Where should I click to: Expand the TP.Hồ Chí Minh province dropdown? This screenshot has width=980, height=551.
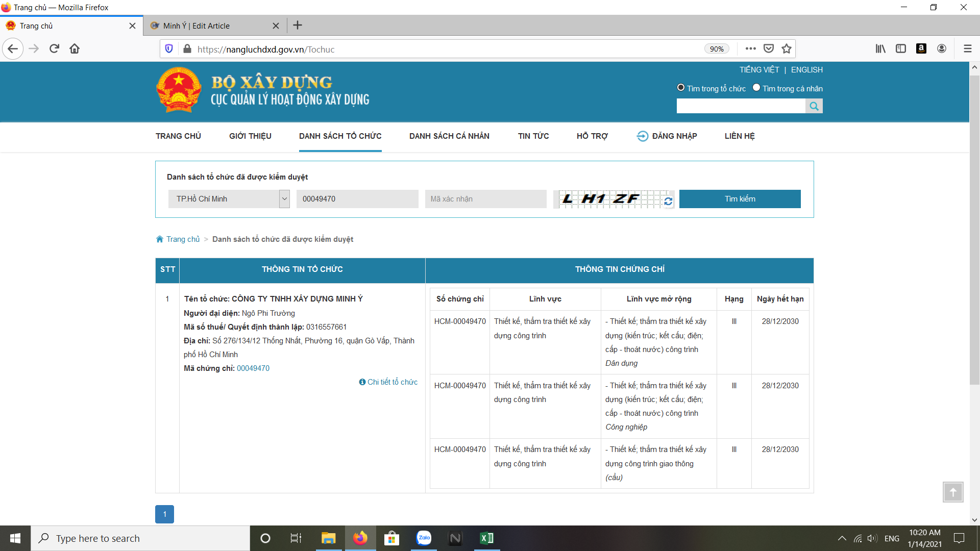(284, 199)
